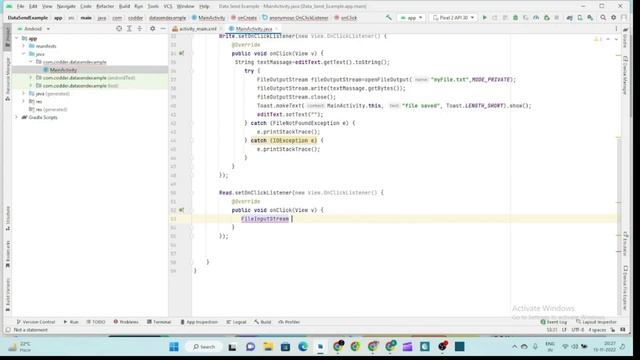Open the Layout Inspector button
The image size is (640, 360).
[596, 322]
